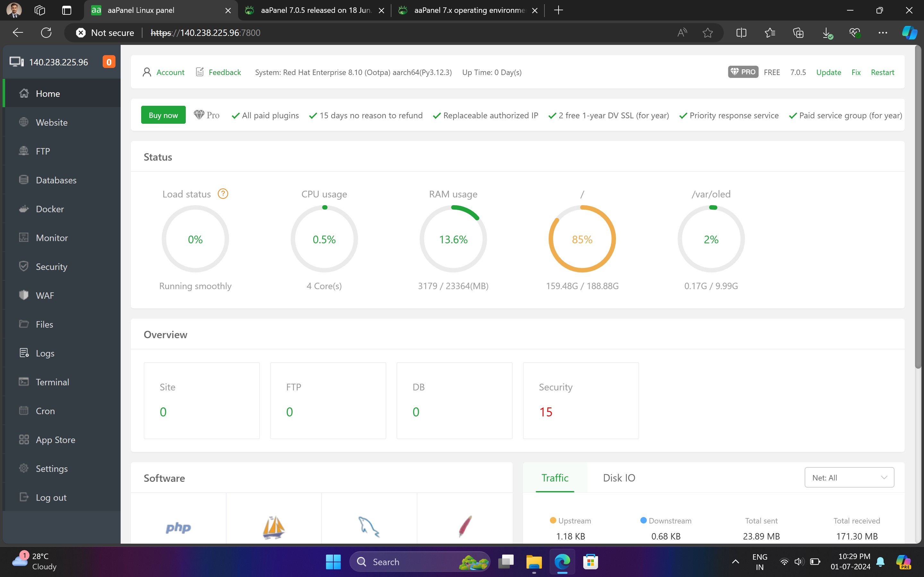Click the root disk 85% usage gauge

tap(582, 239)
